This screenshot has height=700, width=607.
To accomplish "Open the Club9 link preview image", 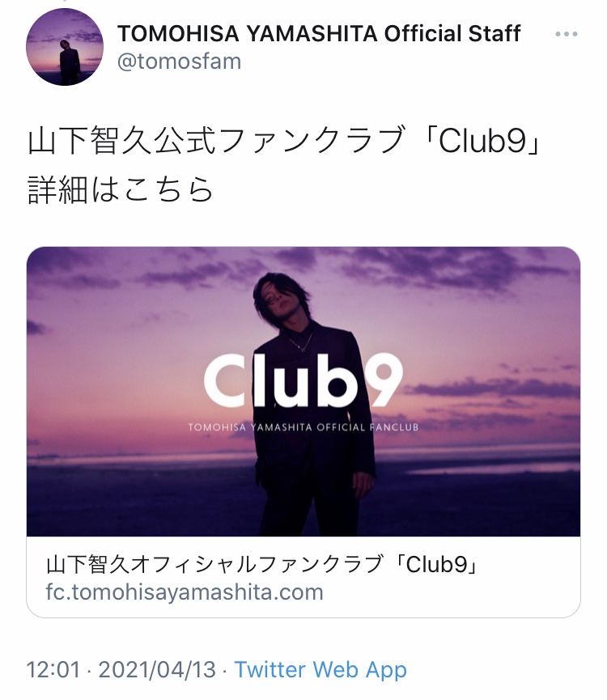I will pyautogui.click(x=303, y=392).
